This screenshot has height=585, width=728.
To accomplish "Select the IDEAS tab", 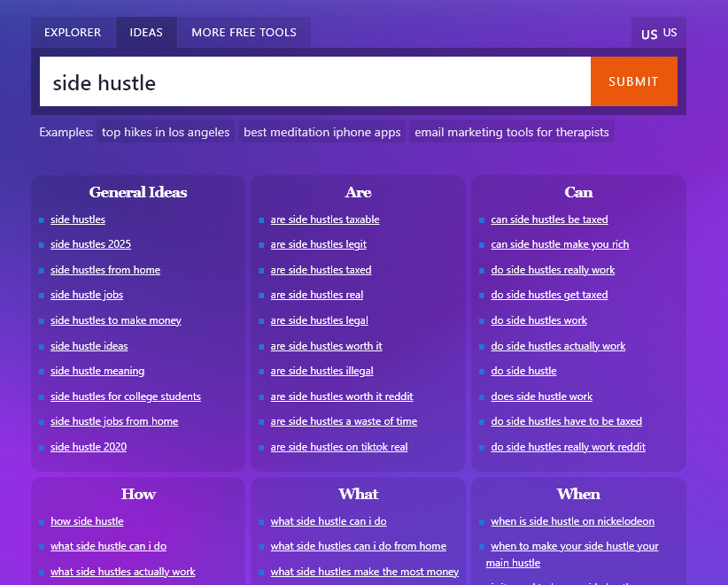I will [x=146, y=32].
